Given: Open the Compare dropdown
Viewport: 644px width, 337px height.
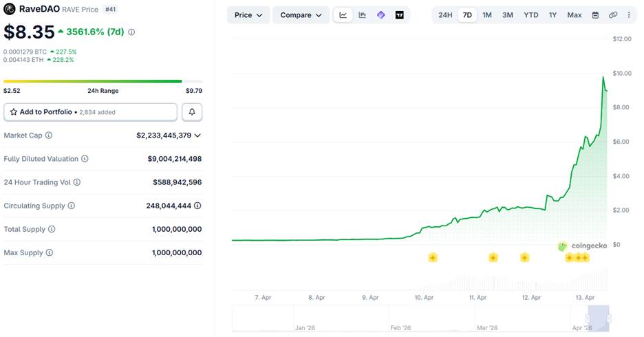Looking at the screenshot, I should click(x=301, y=15).
